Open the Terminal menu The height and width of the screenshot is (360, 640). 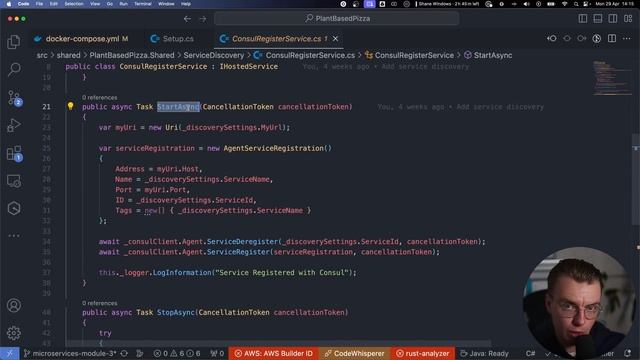(142, 4)
